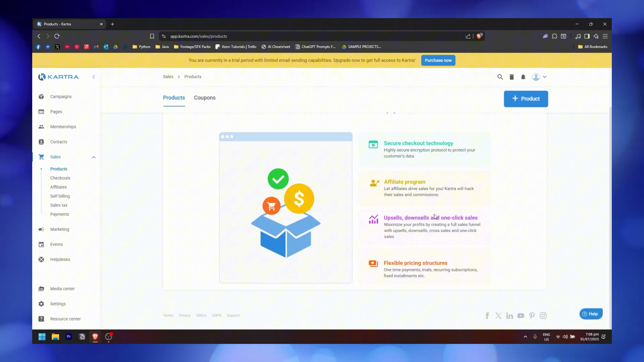Image resolution: width=644 pixels, height=362 pixels.
Task: Open the user account dropdown
Action: pos(539,77)
